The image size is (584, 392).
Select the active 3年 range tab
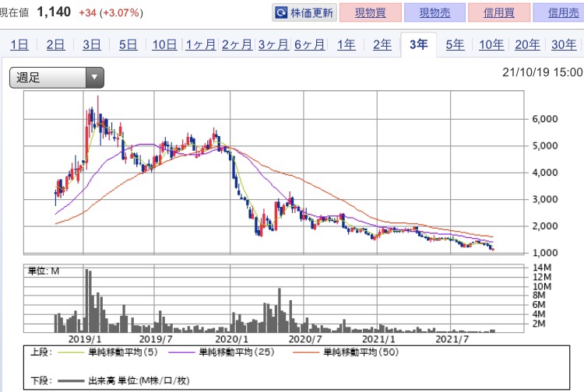click(x=419, y=44)
